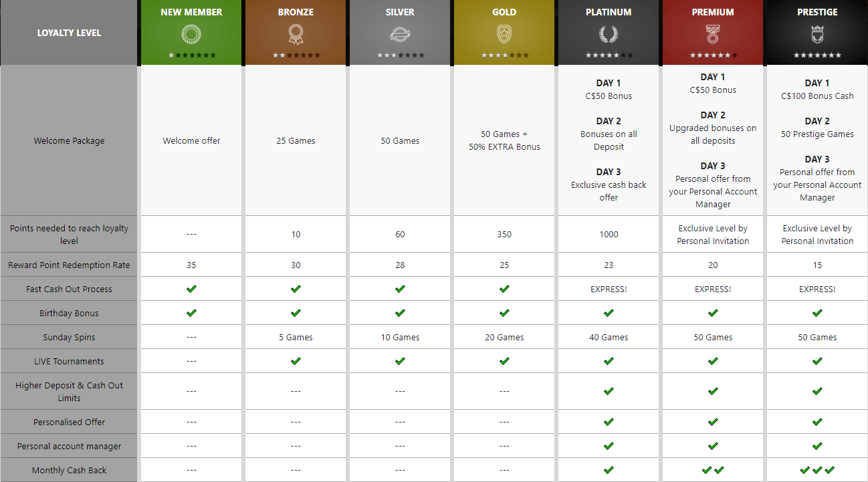Click the Silver planet emblem icon

[x=400, y=34]
